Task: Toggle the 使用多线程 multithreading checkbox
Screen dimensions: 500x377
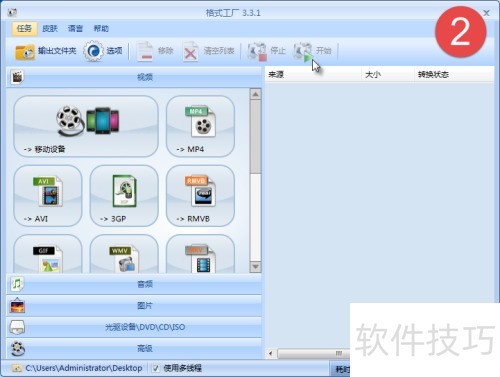Action: (156, 368)
